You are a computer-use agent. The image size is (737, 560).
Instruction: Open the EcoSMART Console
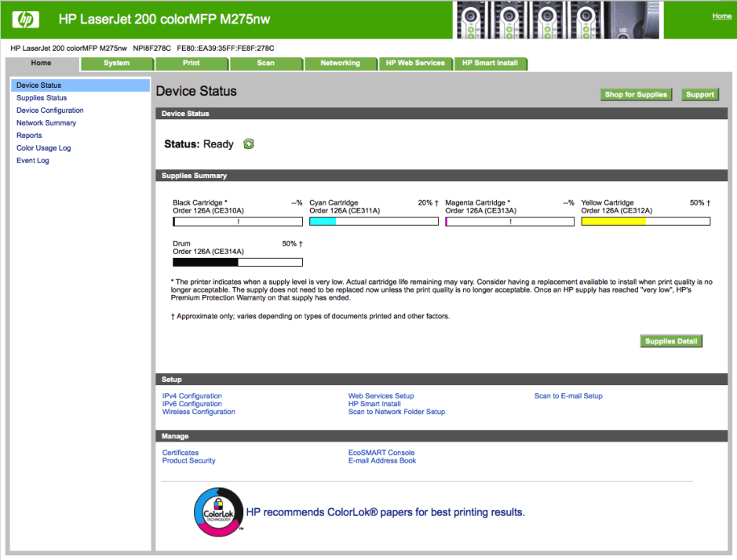click(382, 452)
